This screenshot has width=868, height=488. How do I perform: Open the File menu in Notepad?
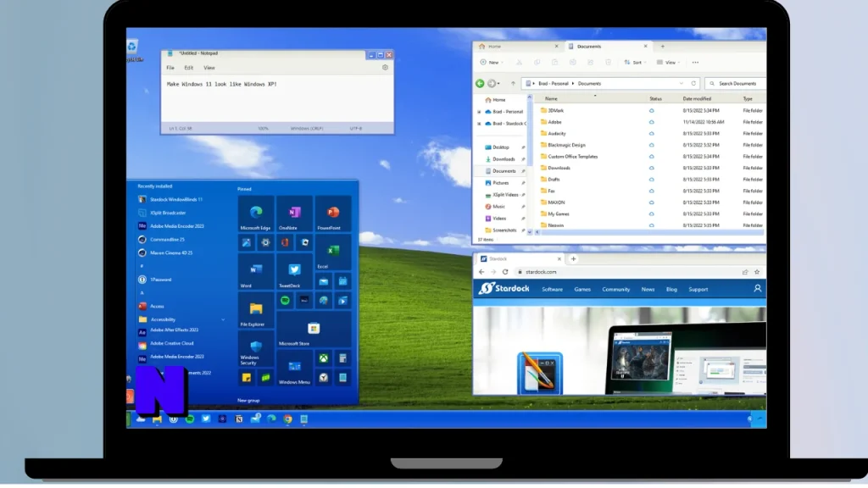click(x=170, y=68)
